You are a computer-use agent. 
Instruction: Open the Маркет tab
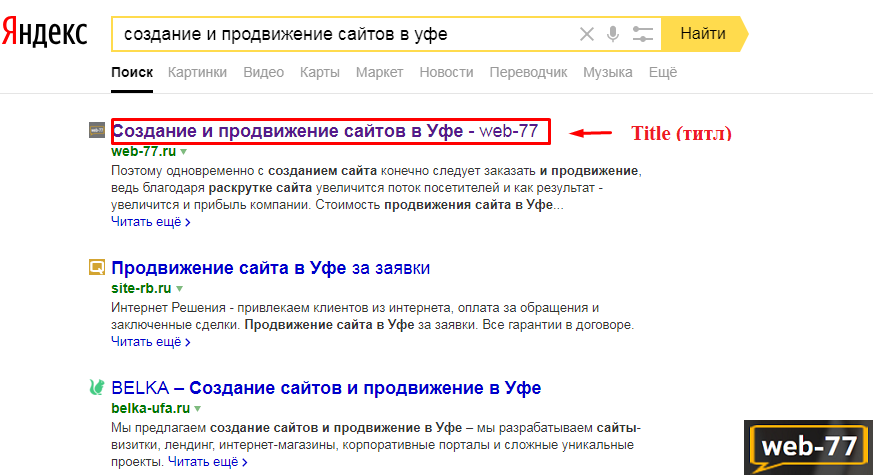coord(379,72)
